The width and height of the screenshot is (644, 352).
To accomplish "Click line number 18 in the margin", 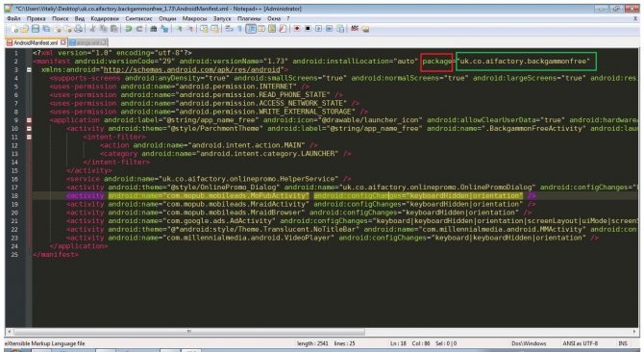I will pos(14,196).
